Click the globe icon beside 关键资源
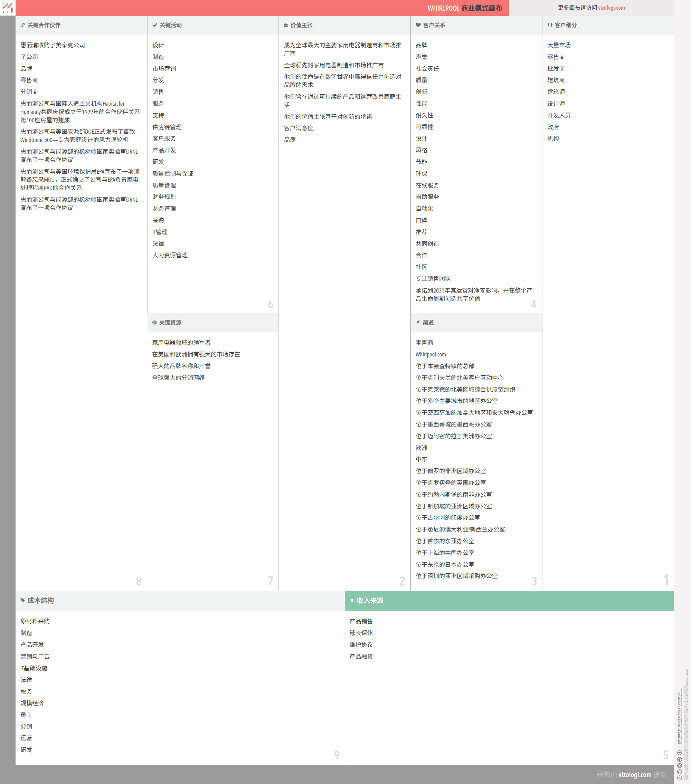 click(x=155, y=323)
